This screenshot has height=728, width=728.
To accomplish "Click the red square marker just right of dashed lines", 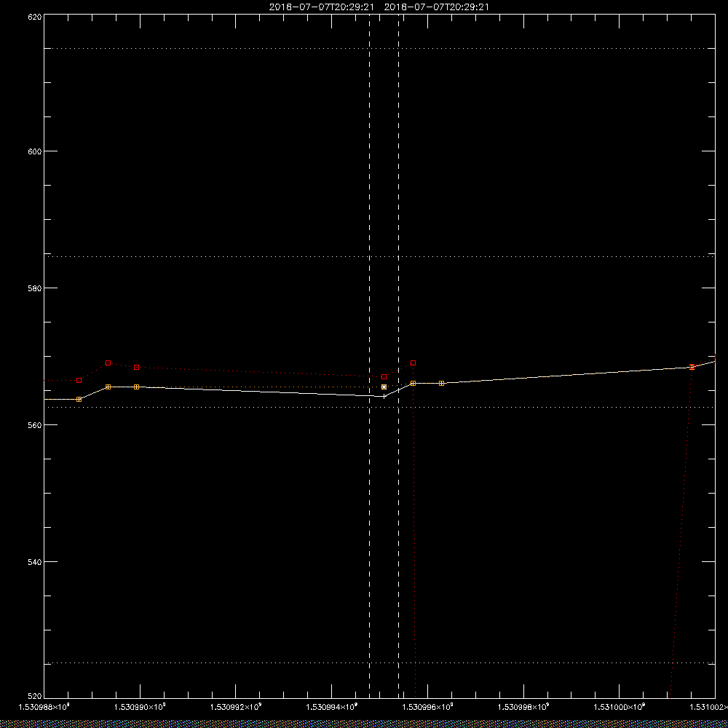I will [414, 363].
